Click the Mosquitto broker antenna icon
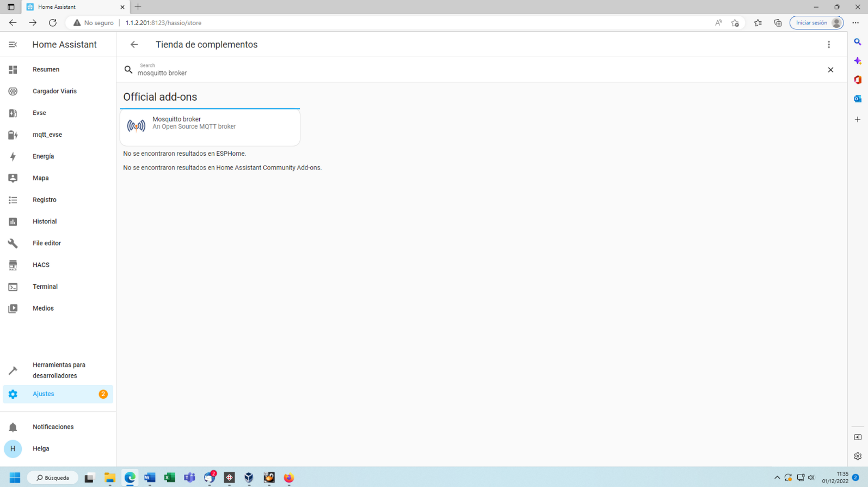 coord(136,126)
